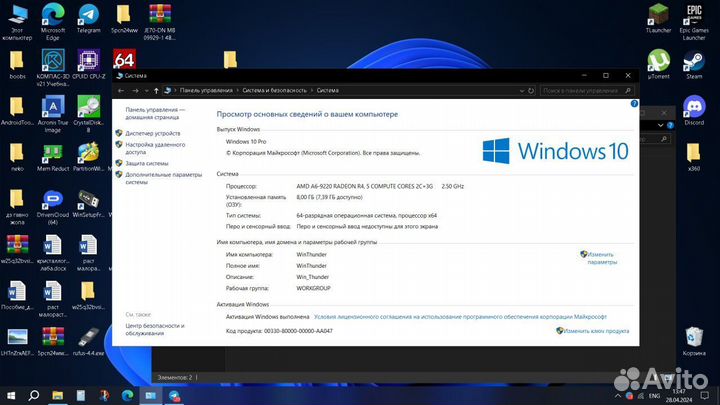
Task: Launch the PartitionWizard shortcut
Action: 89,157
